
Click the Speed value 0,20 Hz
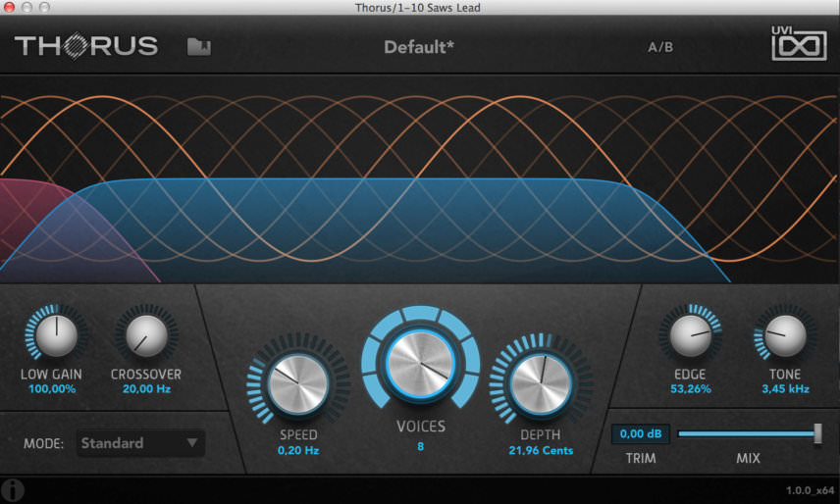click(x=298, y=450)
